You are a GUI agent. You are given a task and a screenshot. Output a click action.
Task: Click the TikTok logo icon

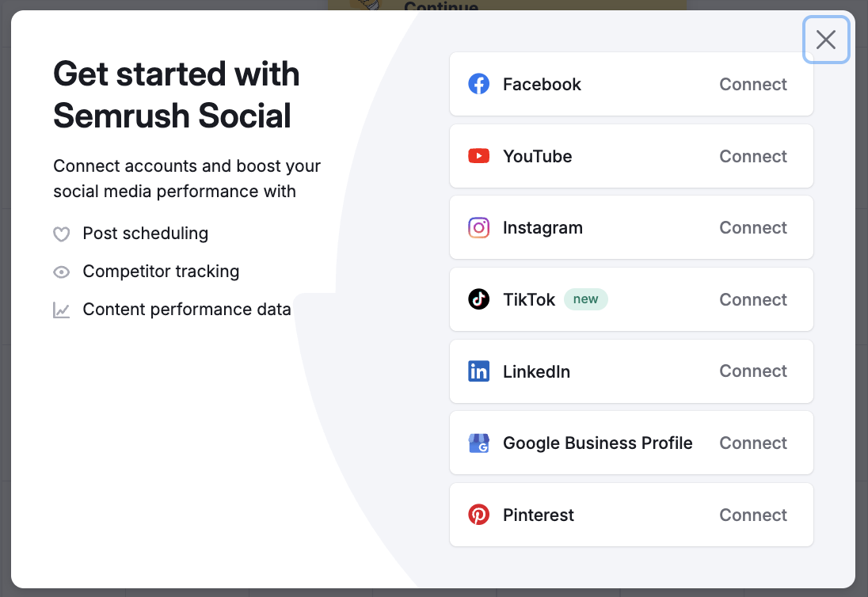coord(479,299)
